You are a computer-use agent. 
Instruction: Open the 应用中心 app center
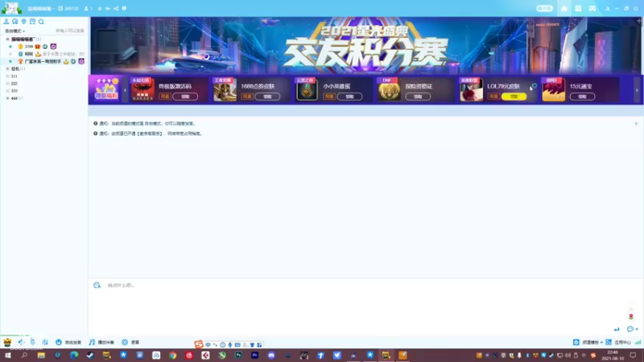click(x=619, y=342)
